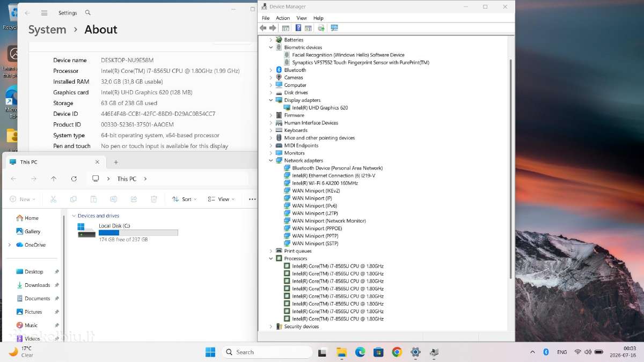Screen dimensions: 644x362
Task: Click the System breadcrumb in Settings
Action: pyautogui.click(x=47, y=29)
